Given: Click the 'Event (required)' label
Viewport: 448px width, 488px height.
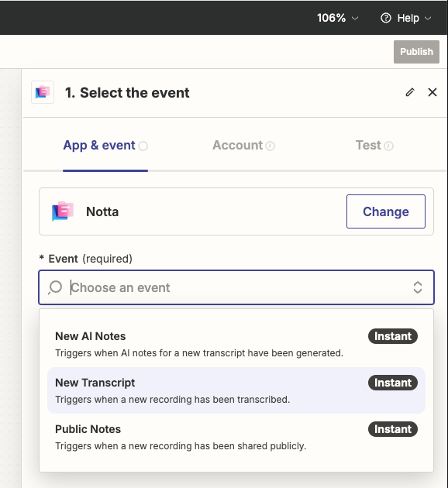Looking at the screenshot, I should tap(86, 259).
